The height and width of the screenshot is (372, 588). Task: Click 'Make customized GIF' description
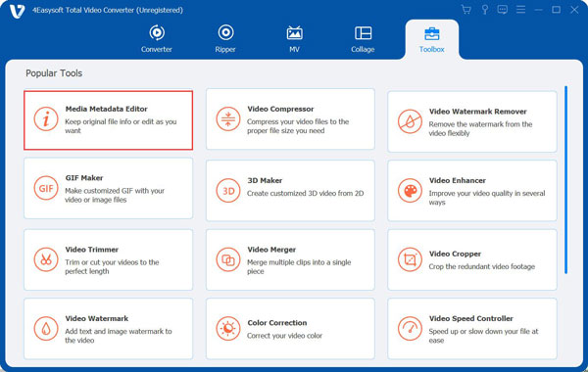115,195
